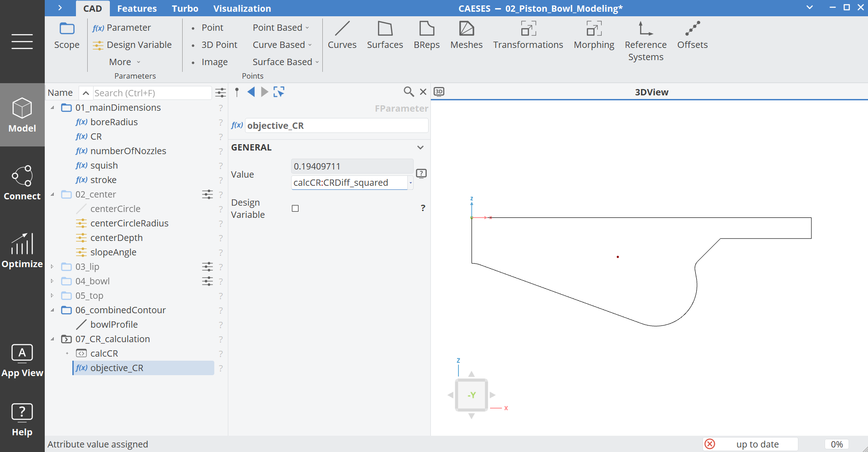Create a Point
868x452 pixels.
207,28
